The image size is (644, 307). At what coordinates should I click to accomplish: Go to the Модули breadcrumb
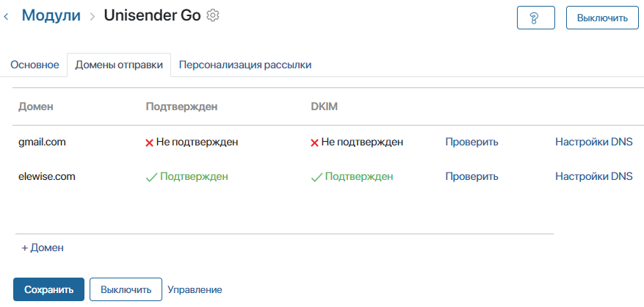pyautogui.click(x=51, y=15)
